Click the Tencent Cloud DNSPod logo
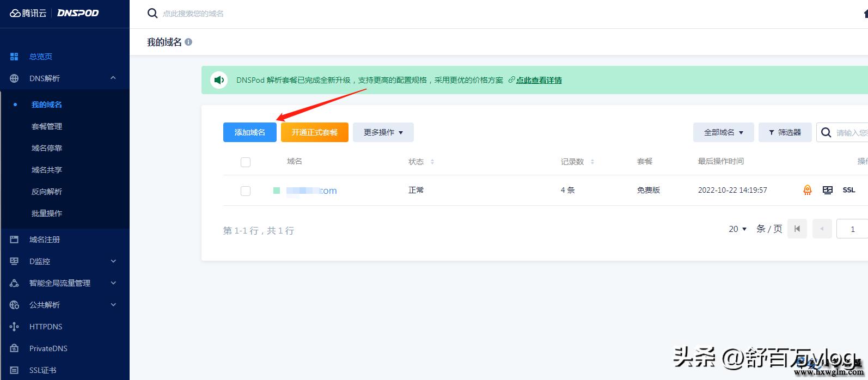Screen dimensions: 868x380 54,13
